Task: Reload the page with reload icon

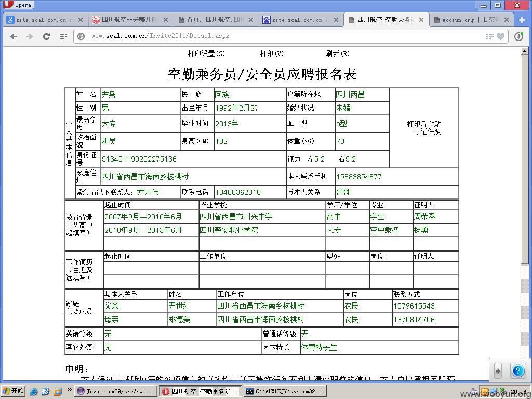Action: tap(46, 36)
